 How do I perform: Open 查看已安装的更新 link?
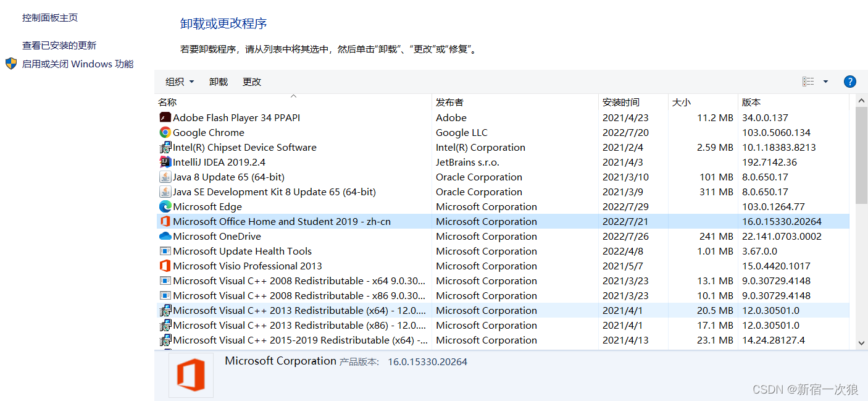[x=59, y=45]
